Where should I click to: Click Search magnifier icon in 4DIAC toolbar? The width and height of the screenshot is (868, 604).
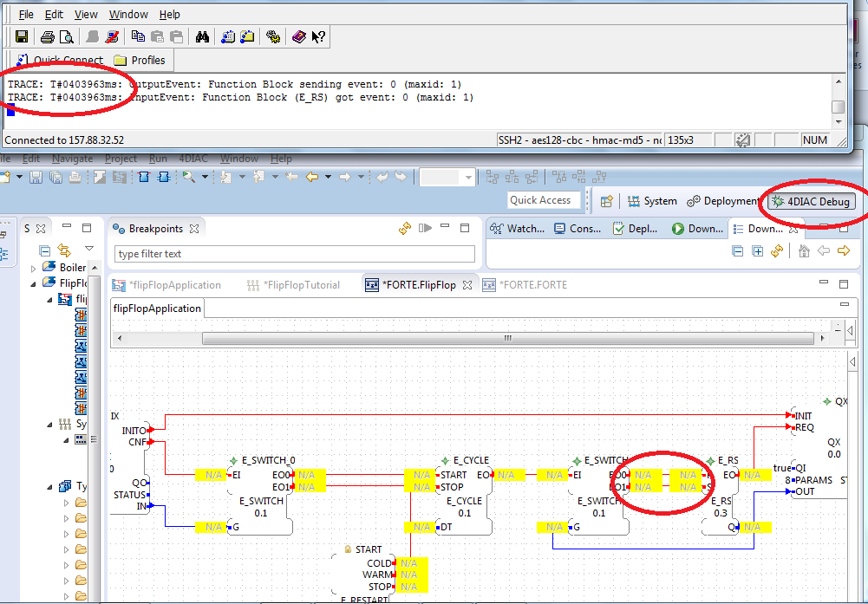(189, 177)
